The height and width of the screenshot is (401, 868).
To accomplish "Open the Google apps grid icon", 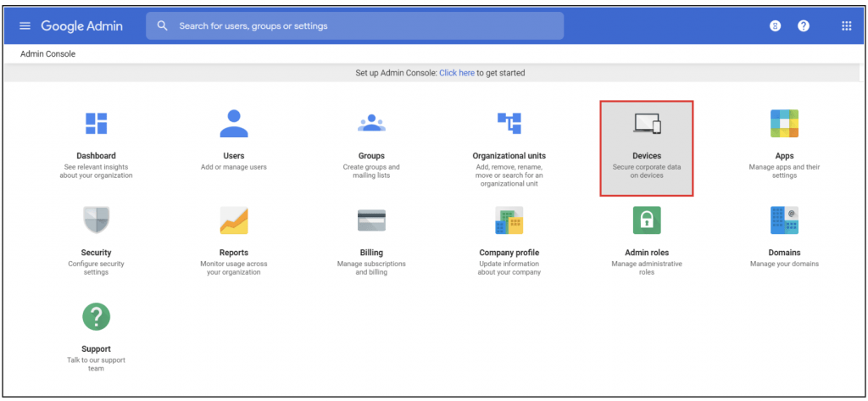I will 847,26.
